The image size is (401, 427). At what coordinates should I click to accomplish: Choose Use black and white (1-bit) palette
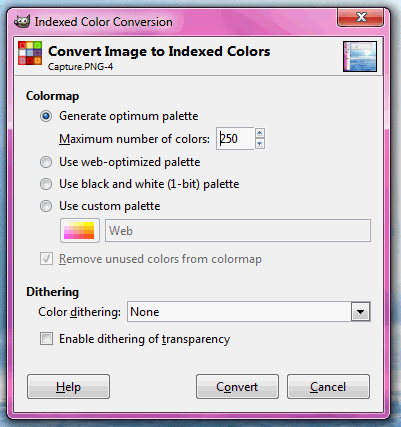click(46, 184)
